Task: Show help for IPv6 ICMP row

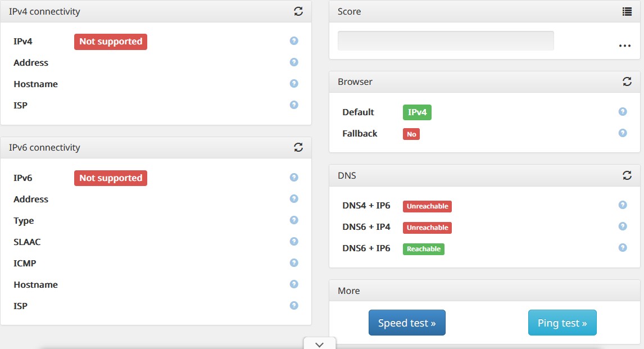Action: [x=294, y=263]
